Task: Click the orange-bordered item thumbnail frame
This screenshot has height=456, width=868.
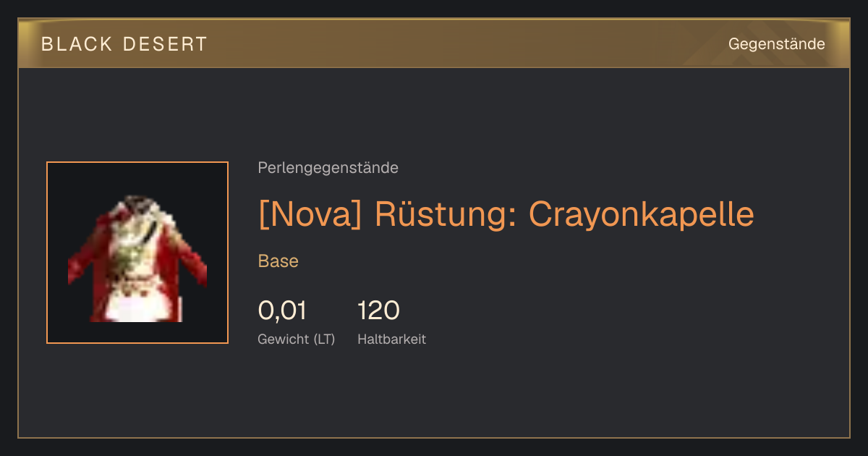Action: click(137, 253)
